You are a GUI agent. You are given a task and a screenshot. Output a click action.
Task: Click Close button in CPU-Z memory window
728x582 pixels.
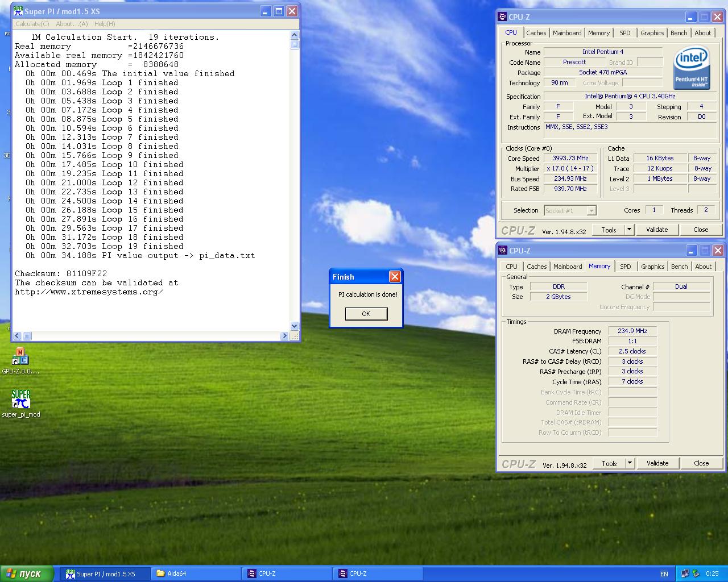click(x=701, y=463)
